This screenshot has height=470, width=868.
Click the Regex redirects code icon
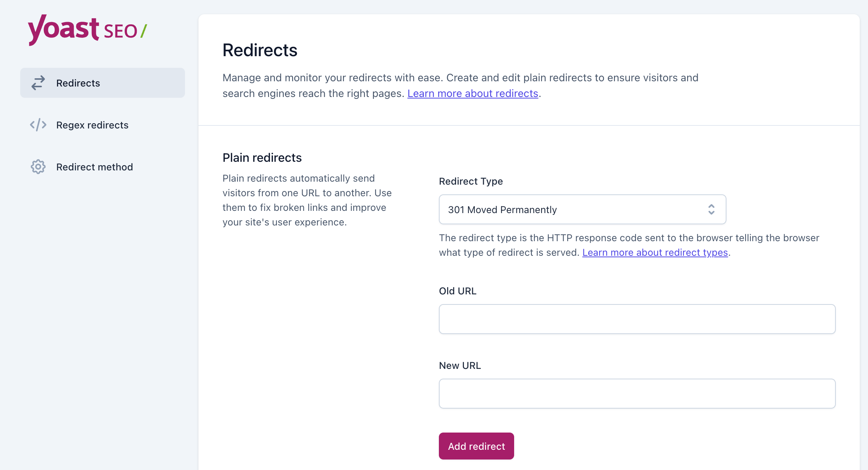pyautogui.click(x=38, y=125)
